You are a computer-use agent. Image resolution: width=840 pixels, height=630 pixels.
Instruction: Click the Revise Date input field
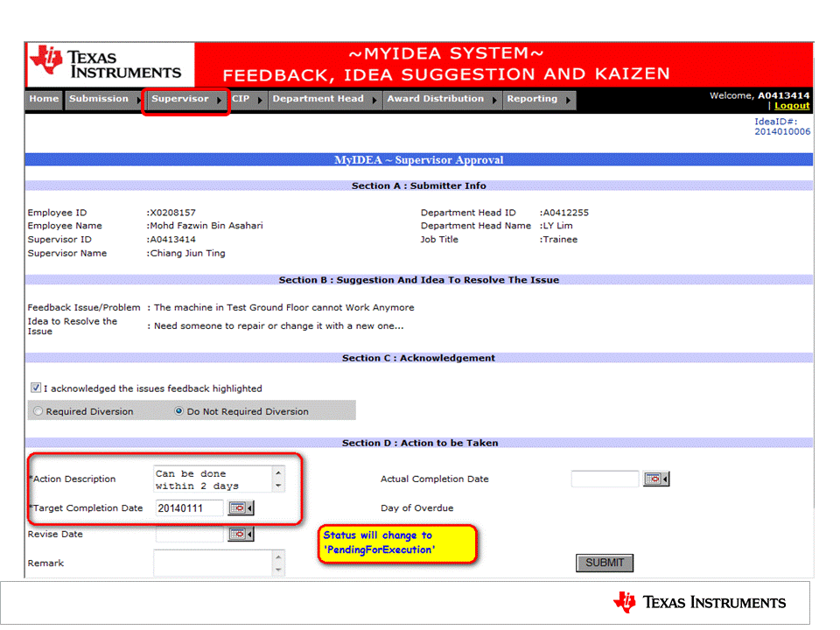[x=189, y=534]
